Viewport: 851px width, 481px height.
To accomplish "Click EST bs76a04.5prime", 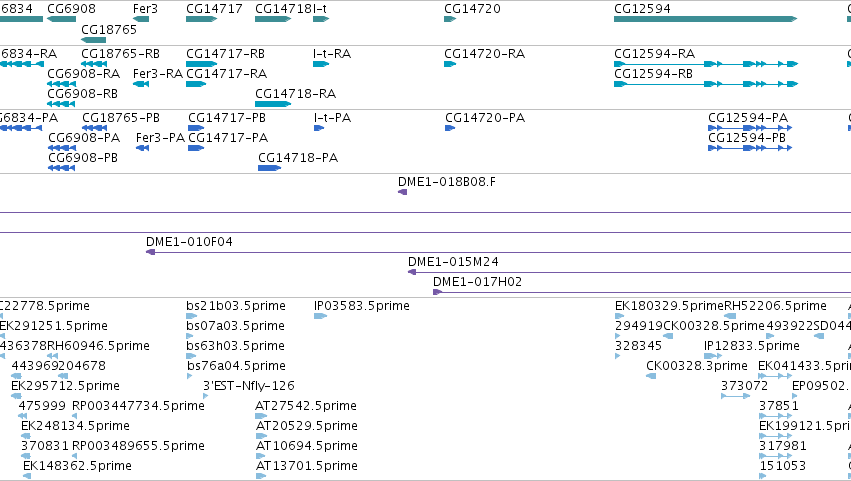I will point(236,366).
